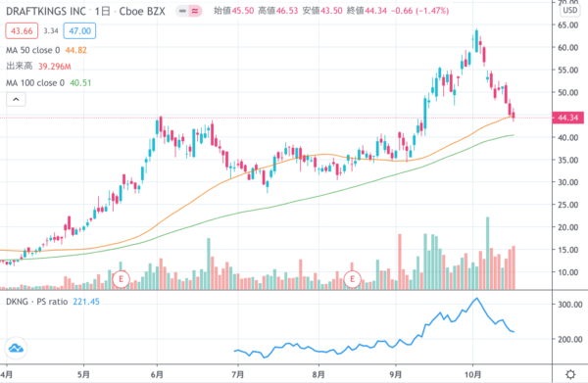Viewport: 588px width, 383px height.
Task: Click the PS ratio value 221.45
Action: pos(86,302)
